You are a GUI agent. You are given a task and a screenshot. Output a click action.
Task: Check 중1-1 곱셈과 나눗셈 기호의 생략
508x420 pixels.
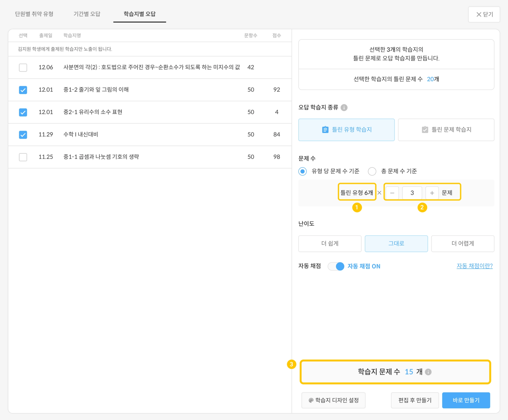pyautogui.click(x=23, y=157)
